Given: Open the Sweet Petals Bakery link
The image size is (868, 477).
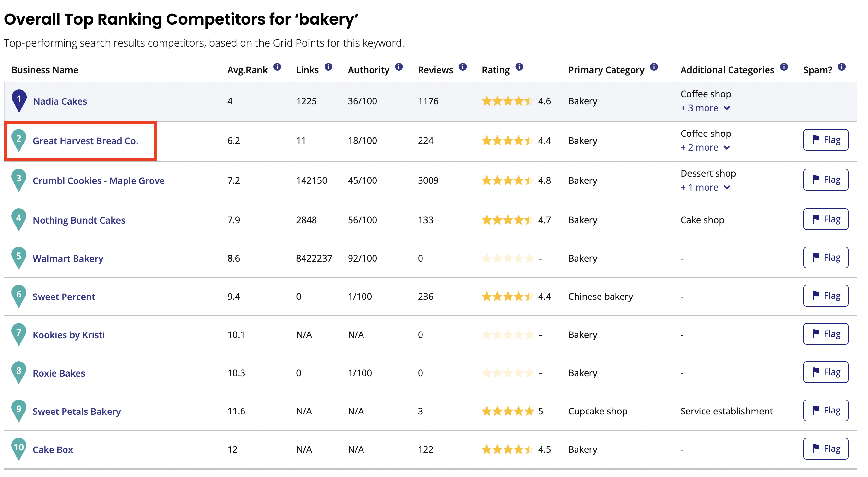Looking at the screenshot, I should pos(77,411).
